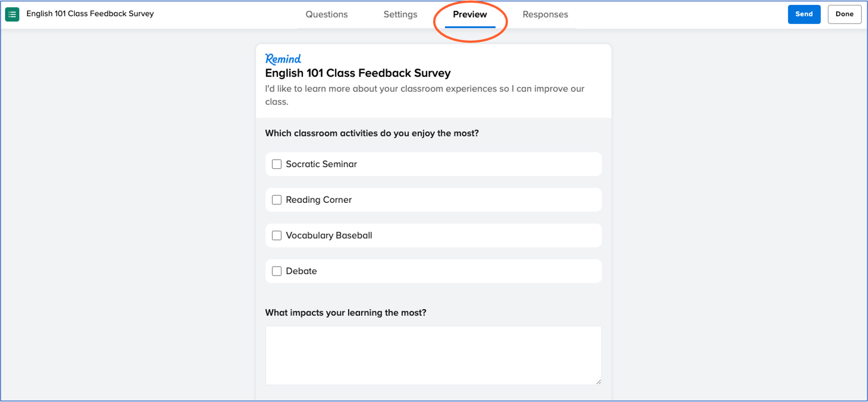Click the survey heading under Remind logo
Image resolution: width=868 pixels, height=402 pixels.
(358, 73)
